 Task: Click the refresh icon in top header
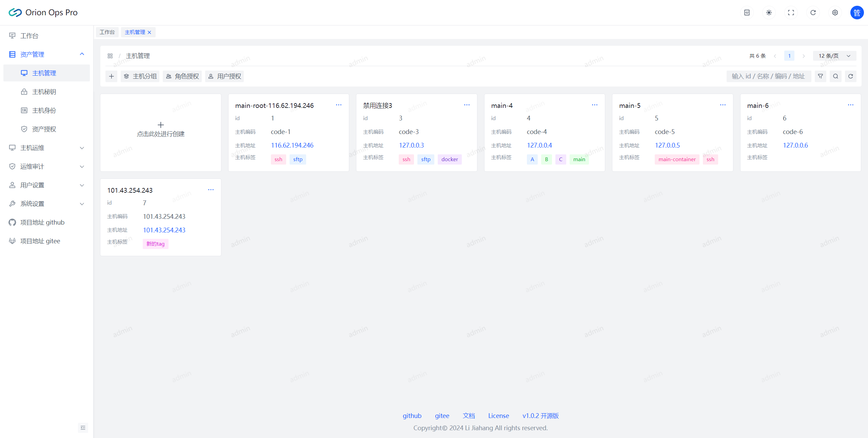tap(813, 13)
